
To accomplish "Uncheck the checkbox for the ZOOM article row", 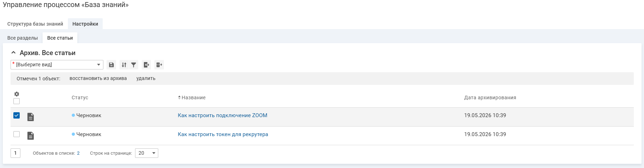I will coord(17,115).
